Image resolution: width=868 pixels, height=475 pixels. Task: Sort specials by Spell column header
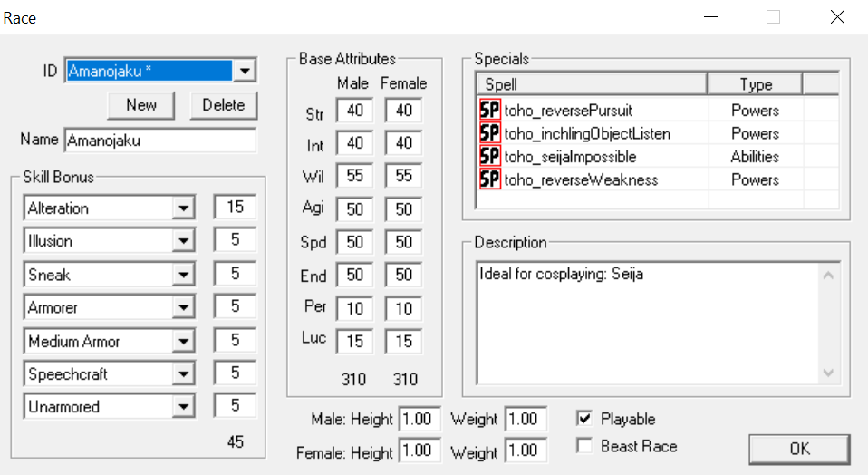pos(591,84)
